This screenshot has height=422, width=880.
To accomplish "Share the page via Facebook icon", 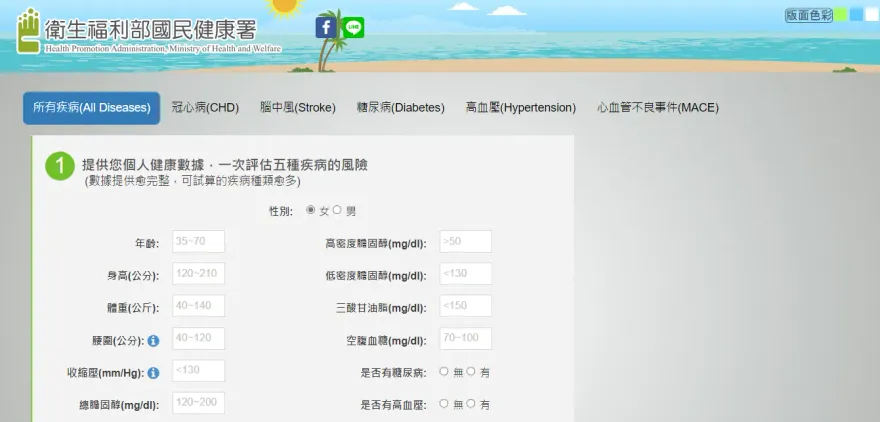I will [326, 28].
